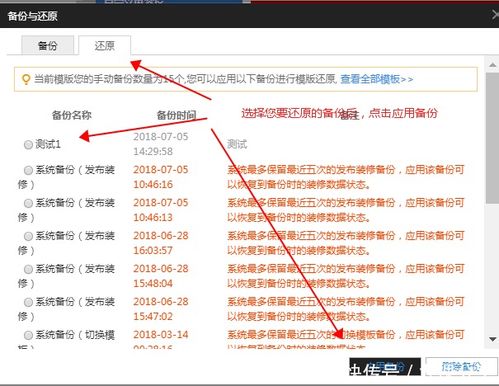The height and width of the screenshot is (386, 499).
Task: Click description of 15:48:04 backup row
Action: coord(346,276)
